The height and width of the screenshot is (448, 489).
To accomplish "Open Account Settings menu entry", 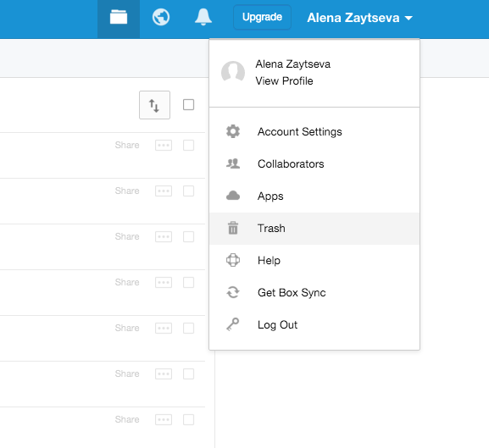I will click(x=314, y=132).
